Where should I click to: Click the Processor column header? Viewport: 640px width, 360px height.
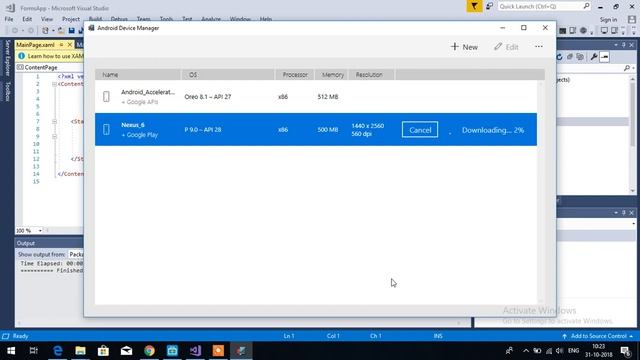pos(295,75)
